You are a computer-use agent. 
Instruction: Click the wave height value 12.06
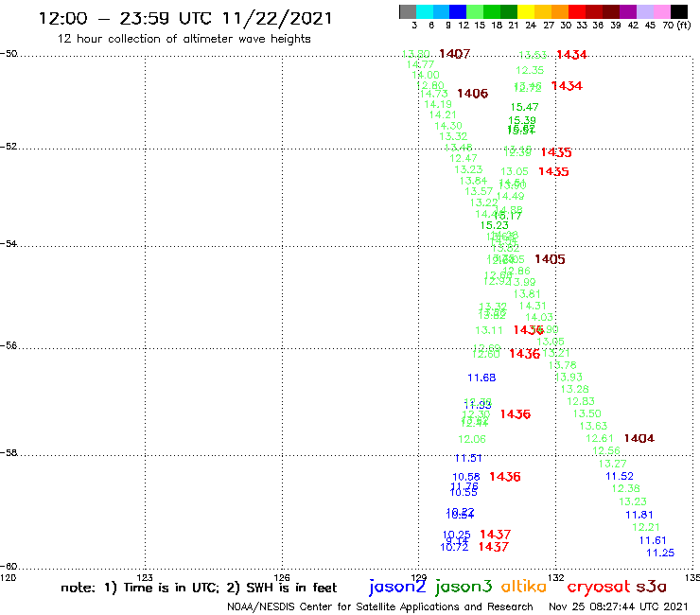click(472, 439)
